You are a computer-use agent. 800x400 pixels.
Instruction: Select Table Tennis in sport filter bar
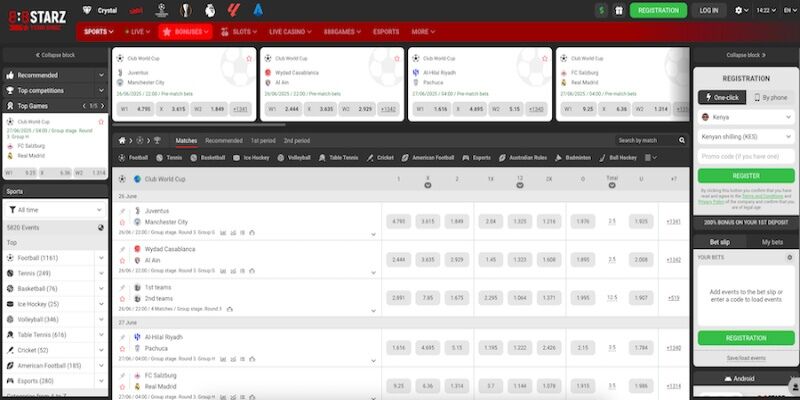[x=339, y=158]
